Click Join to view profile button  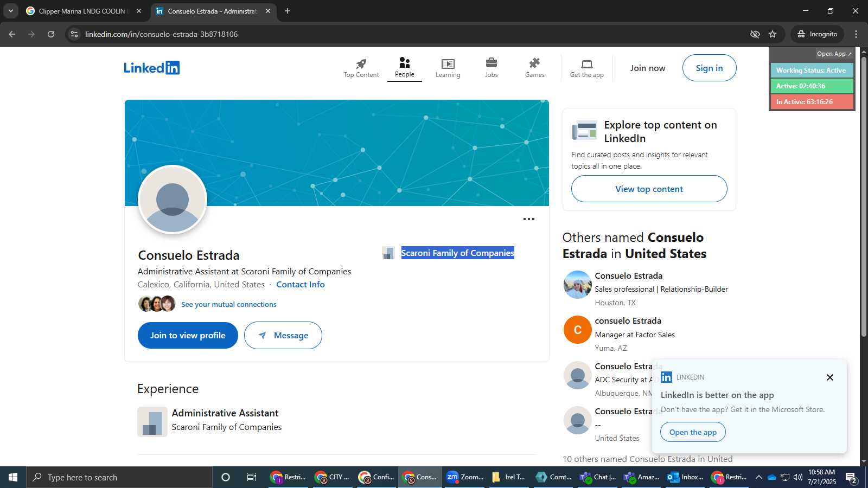pyautogui.click(x=188, y=335)
